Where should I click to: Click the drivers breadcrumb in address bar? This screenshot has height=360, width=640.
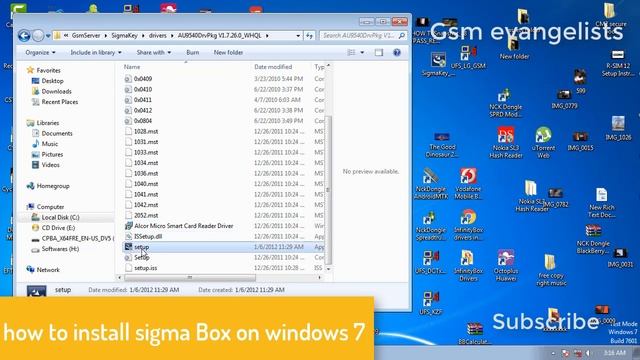tap(158, 36)
